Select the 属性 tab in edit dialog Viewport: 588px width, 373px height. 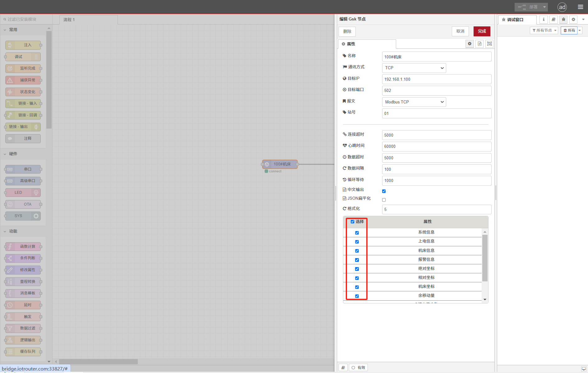(352, 44)
